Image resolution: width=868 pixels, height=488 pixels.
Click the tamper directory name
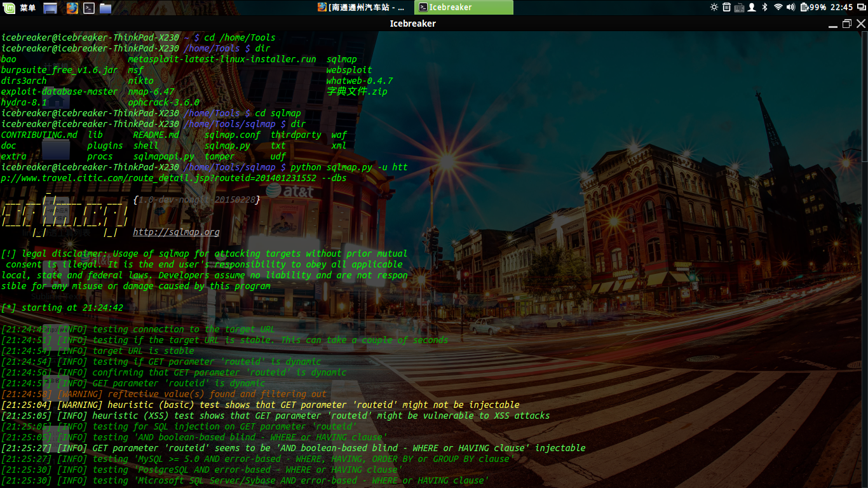tap(220, 156)
